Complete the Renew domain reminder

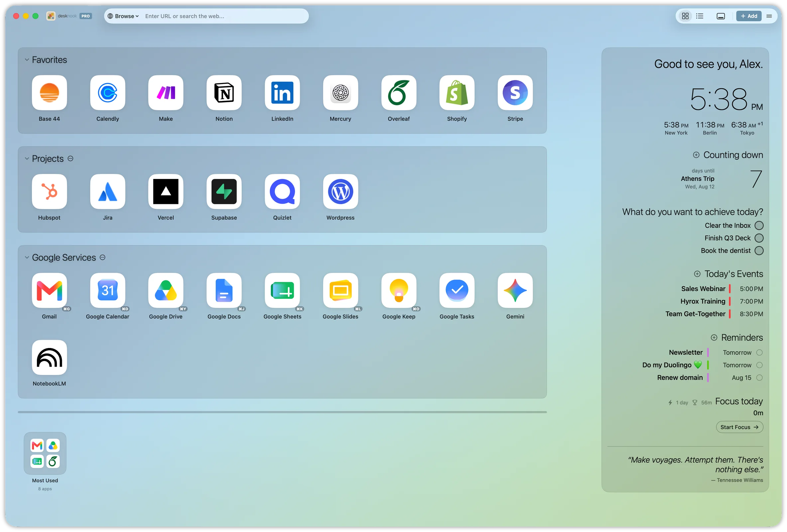(x=759, y=378)
